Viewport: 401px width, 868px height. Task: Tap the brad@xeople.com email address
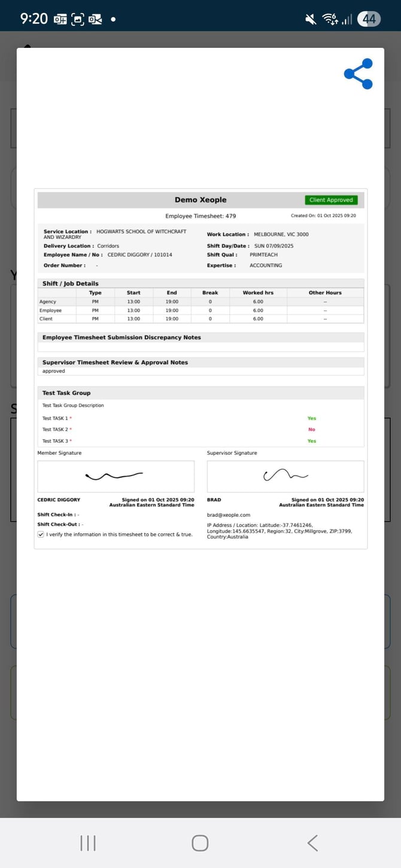click(x=229, y=514)
